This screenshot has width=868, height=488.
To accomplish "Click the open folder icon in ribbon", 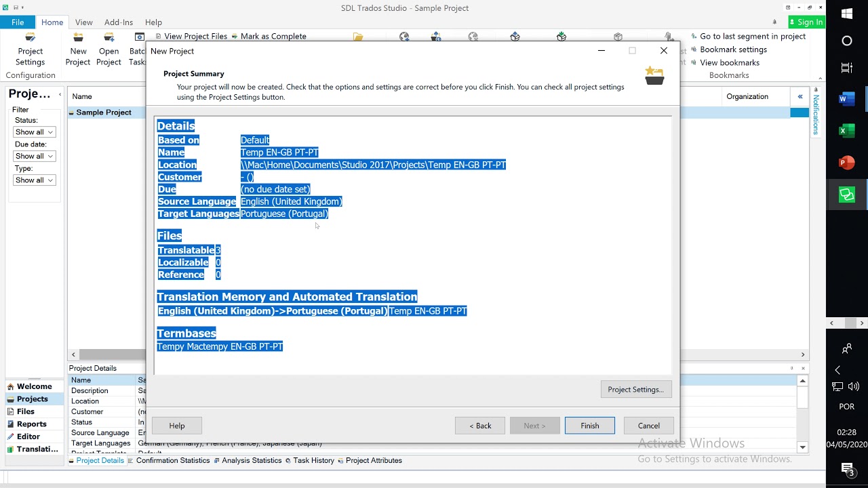I will tap(358, 37).
